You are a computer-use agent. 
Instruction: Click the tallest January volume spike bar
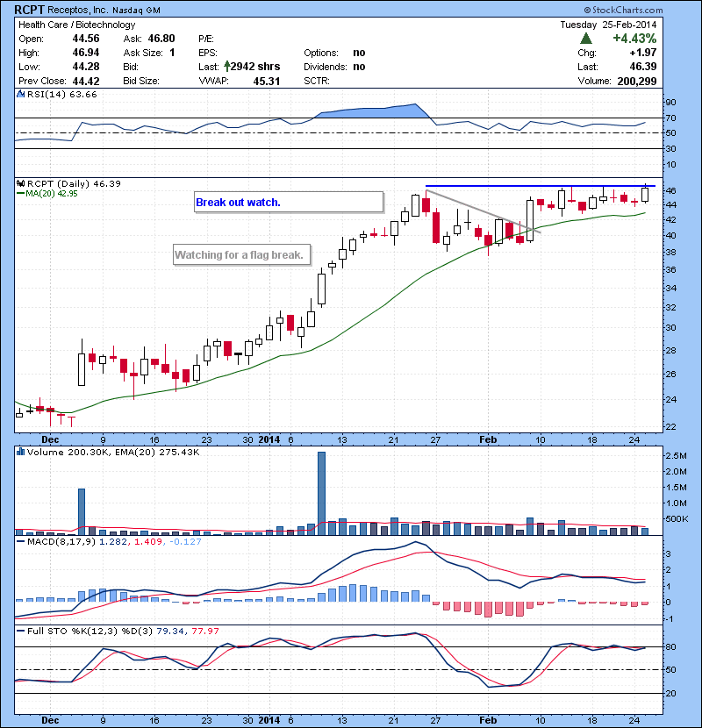tap(321, 494)
